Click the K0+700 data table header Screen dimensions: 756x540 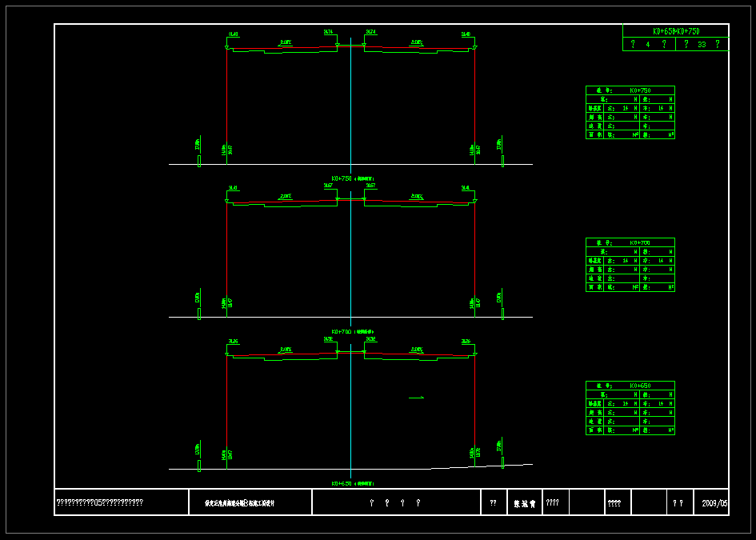(630, 242)
